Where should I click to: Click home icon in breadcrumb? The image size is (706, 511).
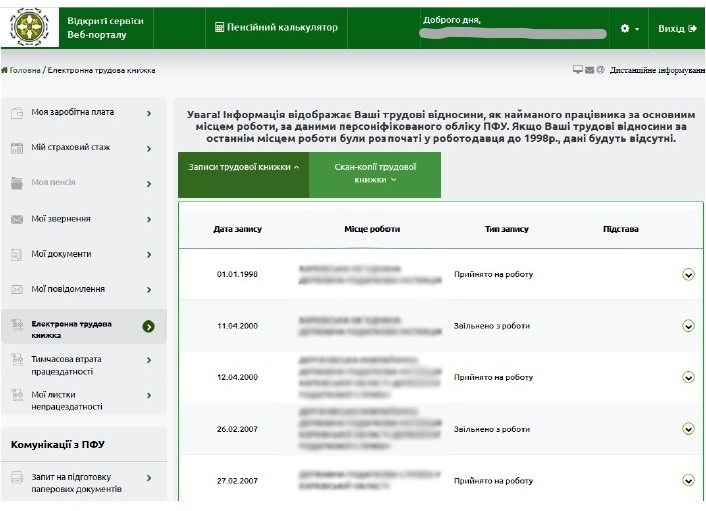pyautogui.click(x=5, y=70)
